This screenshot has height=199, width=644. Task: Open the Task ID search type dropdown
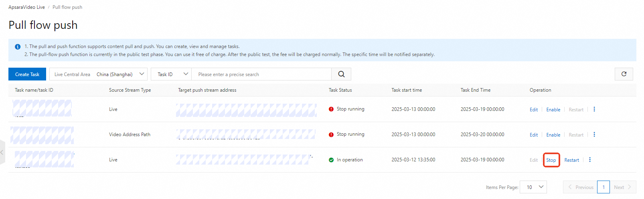click(x=171, y=74)
